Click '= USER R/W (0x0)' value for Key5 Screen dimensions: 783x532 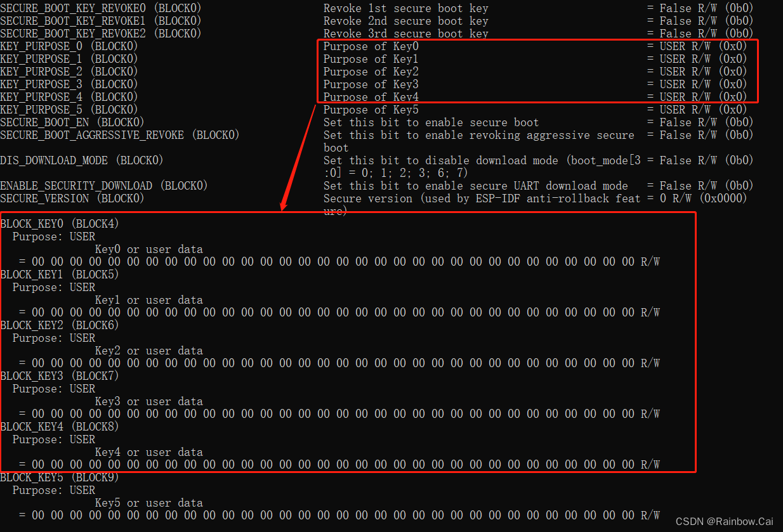(697, 110)
